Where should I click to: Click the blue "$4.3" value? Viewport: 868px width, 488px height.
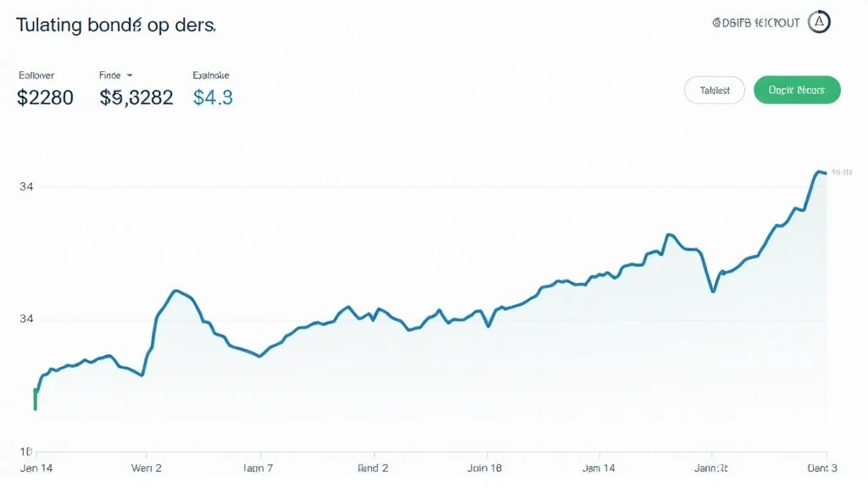click(x=213, y=97)
